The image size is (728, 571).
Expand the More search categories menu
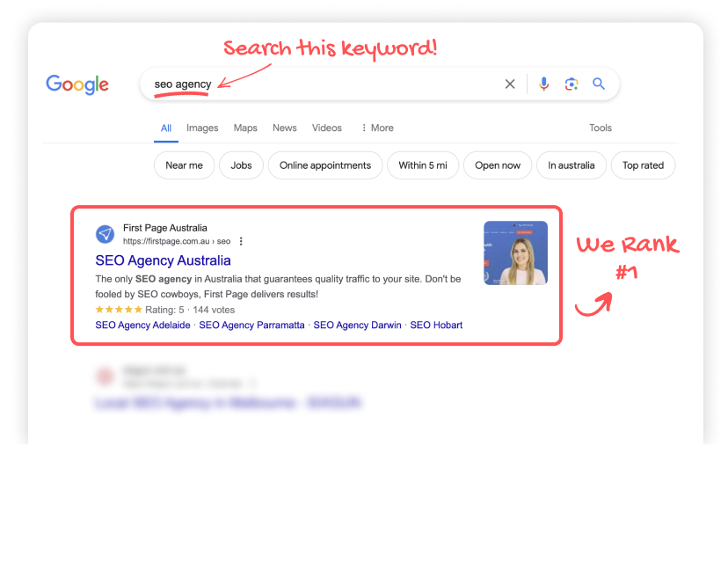coord(377,128)
